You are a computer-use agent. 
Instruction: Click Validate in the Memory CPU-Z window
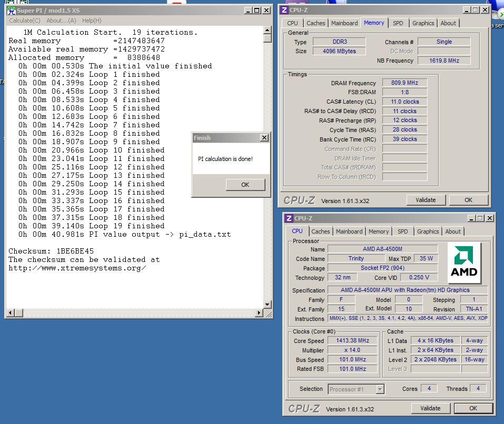pyautogui.click(x=426, y=200)
